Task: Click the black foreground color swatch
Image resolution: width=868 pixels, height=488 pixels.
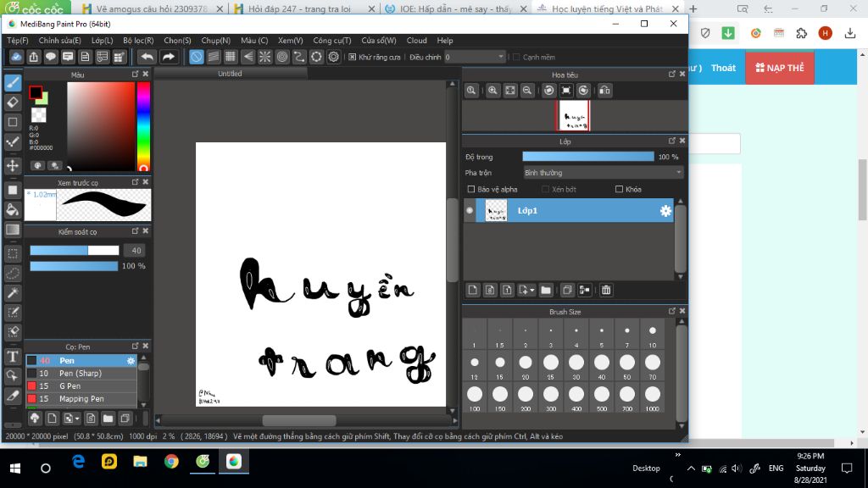Action: point(36,92)
